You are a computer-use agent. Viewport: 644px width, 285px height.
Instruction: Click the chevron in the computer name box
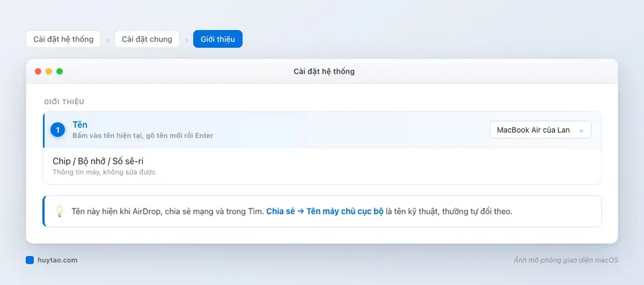[581, 131]
